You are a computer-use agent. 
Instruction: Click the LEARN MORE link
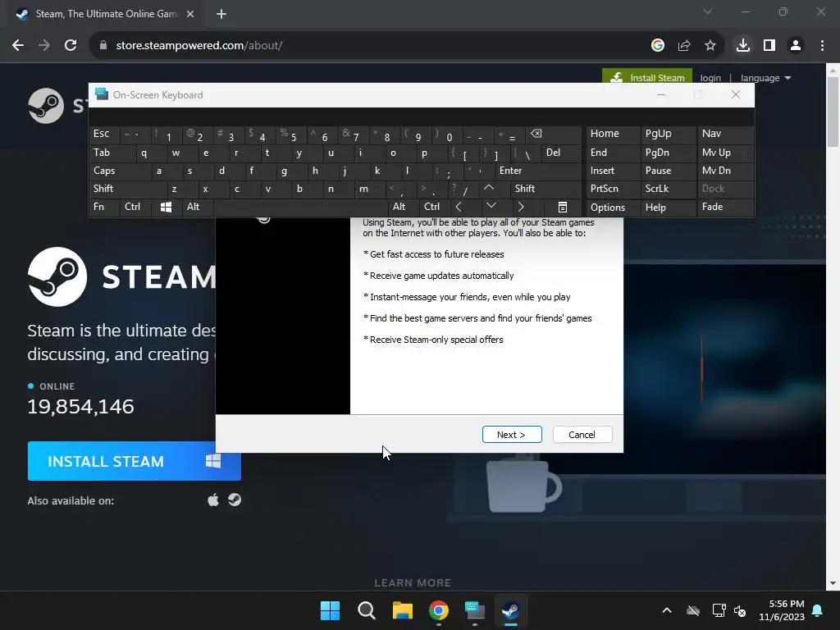(413, 583)
